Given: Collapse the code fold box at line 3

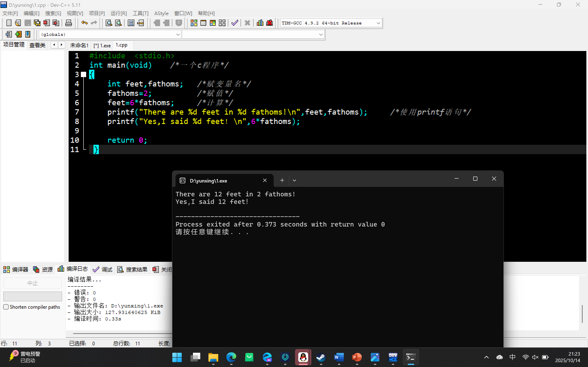Looking at the screenshot, I should pyautogui.click(x=84, y=74).
